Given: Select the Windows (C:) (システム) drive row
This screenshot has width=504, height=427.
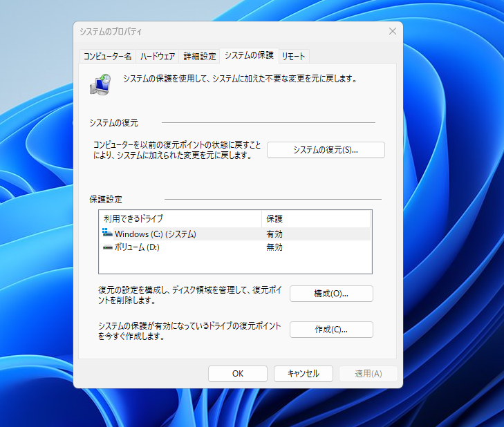Looking at the screenshot, I should [235, 234].
